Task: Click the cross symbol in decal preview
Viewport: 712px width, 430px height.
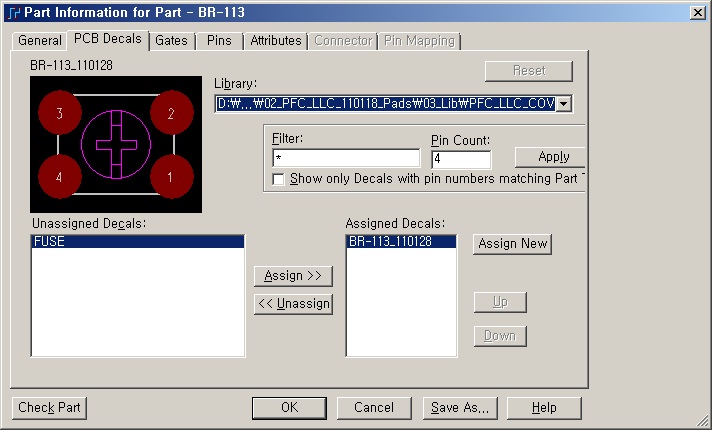Action: pos(116,145)
